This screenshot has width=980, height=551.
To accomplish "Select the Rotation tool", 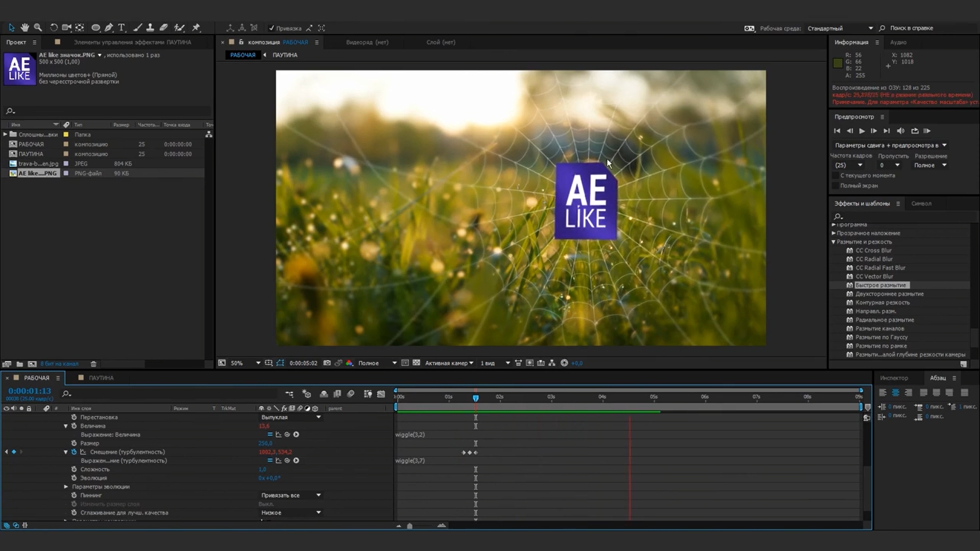I will click(54, 28).
